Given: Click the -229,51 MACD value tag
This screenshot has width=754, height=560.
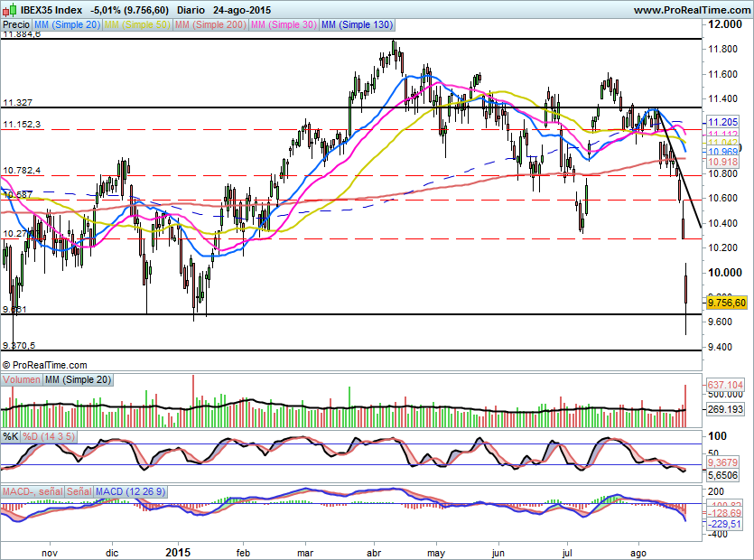Looking at the screenshot, I should tap(725, 524).
